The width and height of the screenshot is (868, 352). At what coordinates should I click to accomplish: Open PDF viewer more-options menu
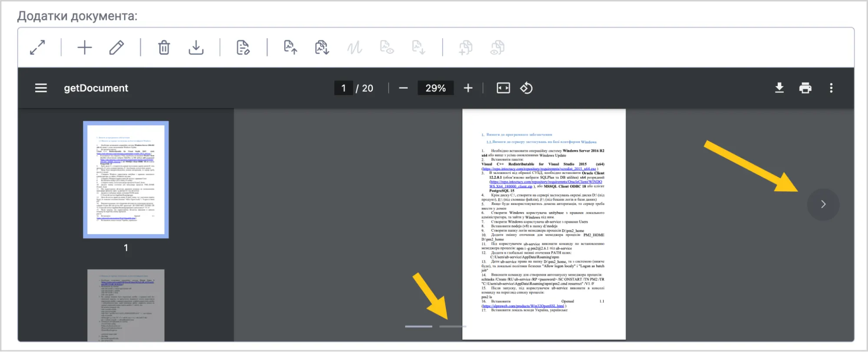click(x=831, y=88)
